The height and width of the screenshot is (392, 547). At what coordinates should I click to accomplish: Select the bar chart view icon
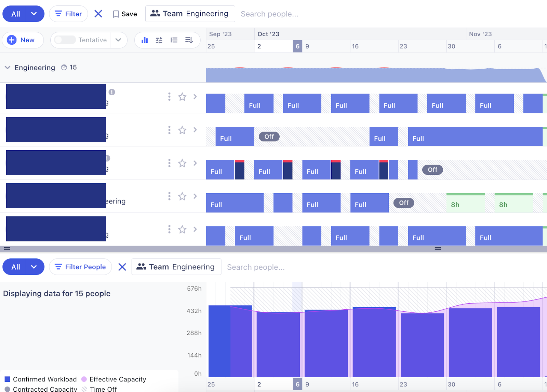coord(144,40)
